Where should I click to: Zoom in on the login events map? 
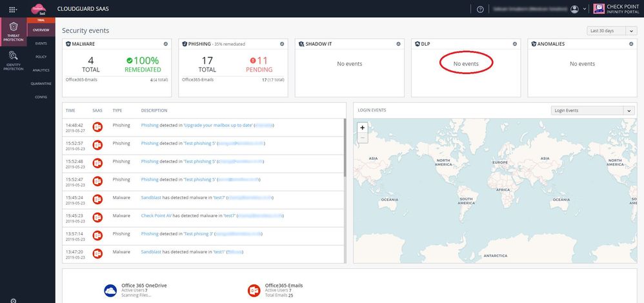363,128
